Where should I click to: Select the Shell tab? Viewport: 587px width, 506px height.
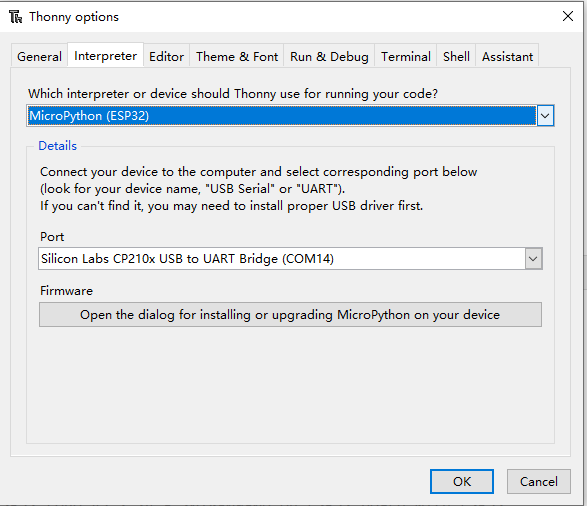(x=456, y=57)
